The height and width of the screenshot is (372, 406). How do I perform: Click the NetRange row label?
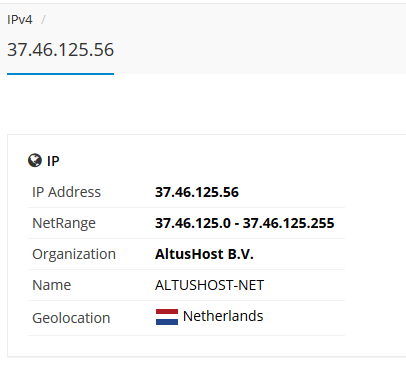coord(64,223)
